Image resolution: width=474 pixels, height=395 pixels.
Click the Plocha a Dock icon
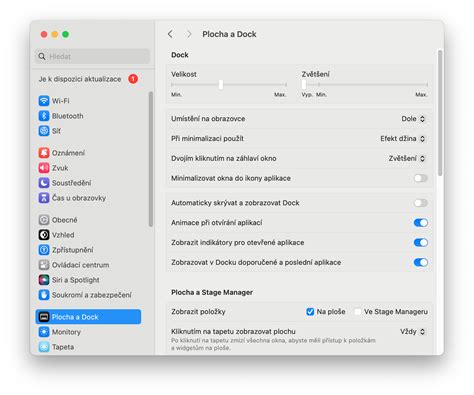coord(44,317)
